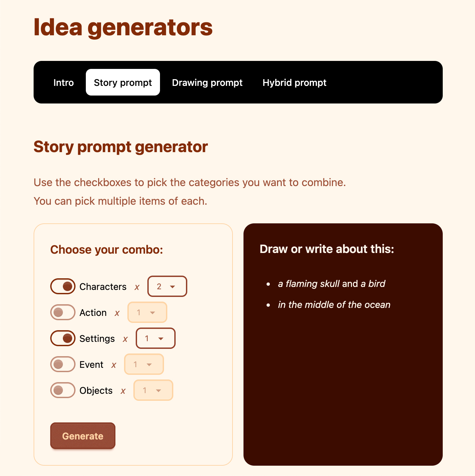Turn on the Objects toggle
The image size is (475, 476).
[63, 390]
